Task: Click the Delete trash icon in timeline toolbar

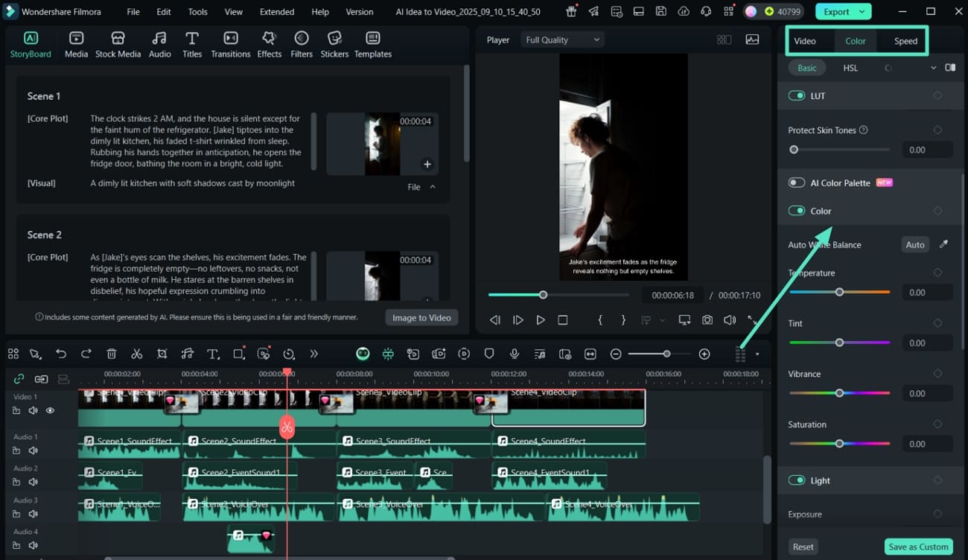Action: click(111, 354)
